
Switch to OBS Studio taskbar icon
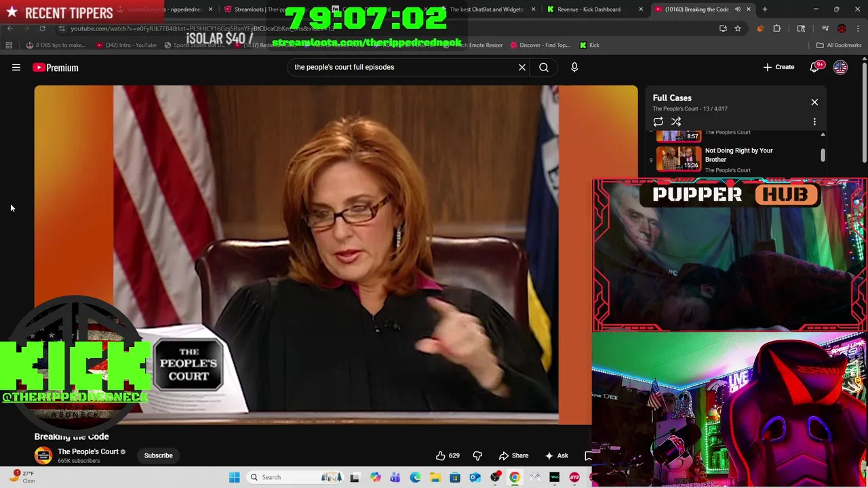tap(495, 477)
